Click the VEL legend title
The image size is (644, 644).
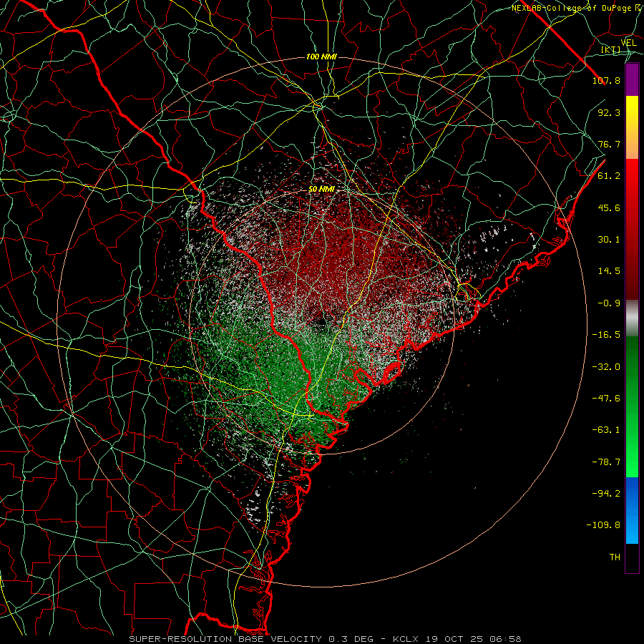click(628, 42)
